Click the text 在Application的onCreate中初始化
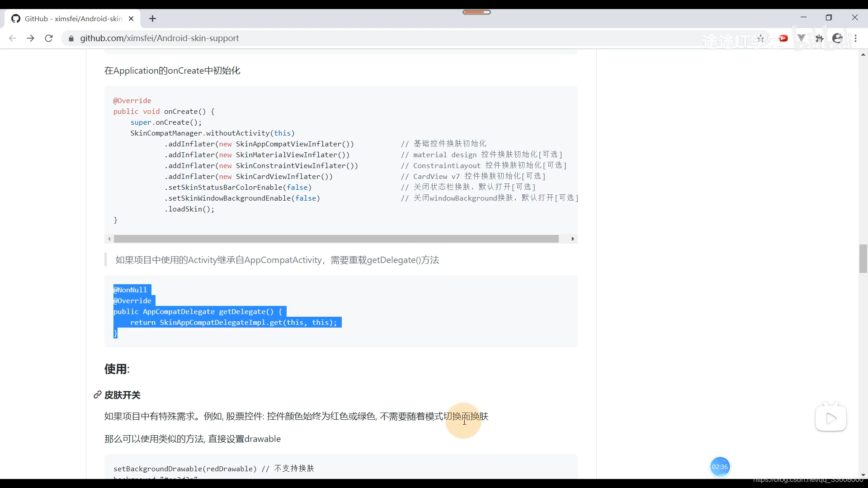868x488 pixels. point(172,70)
